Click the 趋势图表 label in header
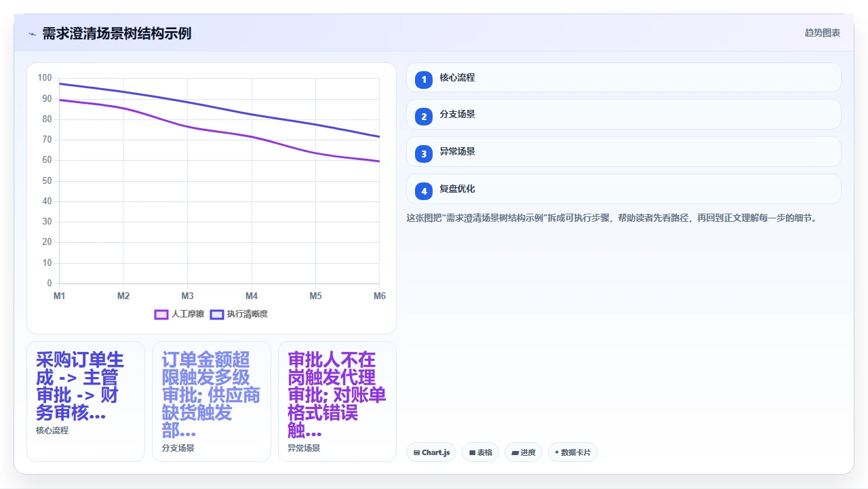Viewport: 868px width, 489px height. (822, 33)
